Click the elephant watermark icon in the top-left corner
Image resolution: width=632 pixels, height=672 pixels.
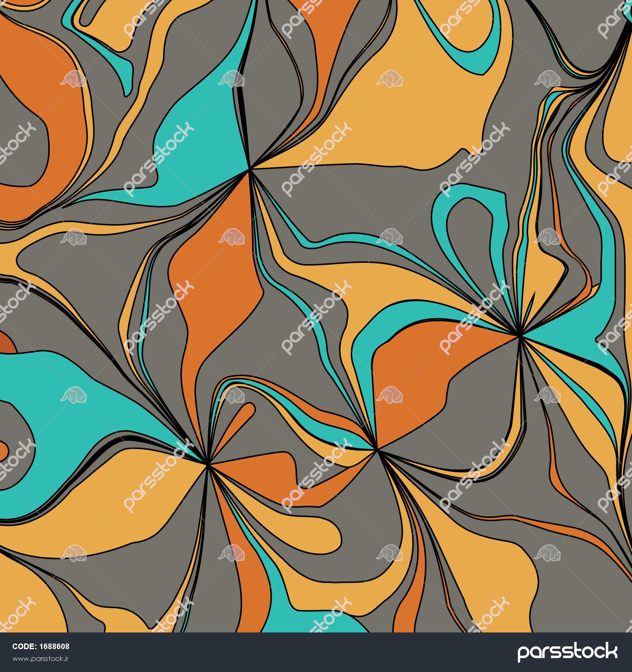[x=73, y=79]
